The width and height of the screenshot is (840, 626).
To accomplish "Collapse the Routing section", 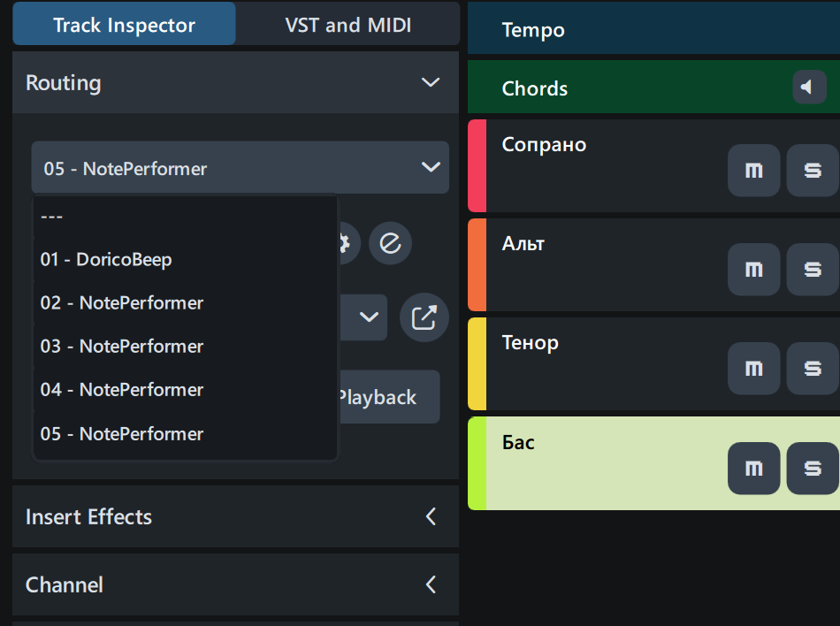I will 431,83.
